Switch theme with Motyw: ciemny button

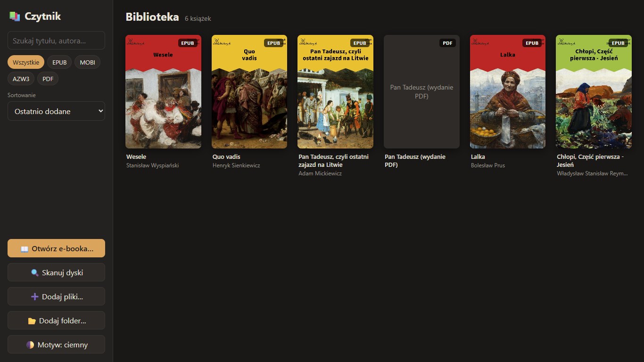(56, 345)
